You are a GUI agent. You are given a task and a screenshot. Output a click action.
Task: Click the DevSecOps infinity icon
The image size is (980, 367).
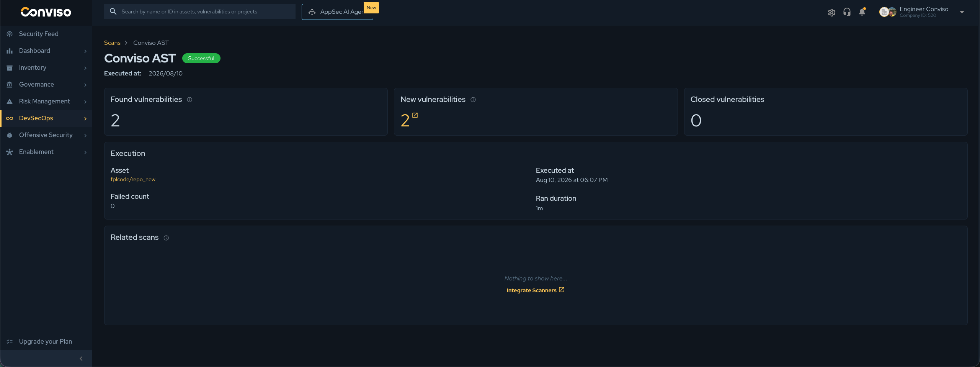[10, 118]
